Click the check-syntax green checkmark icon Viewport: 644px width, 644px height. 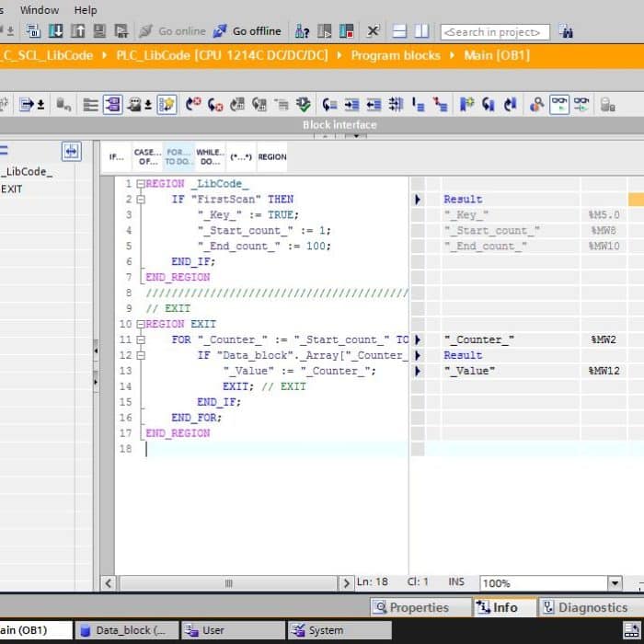(304, 105)
